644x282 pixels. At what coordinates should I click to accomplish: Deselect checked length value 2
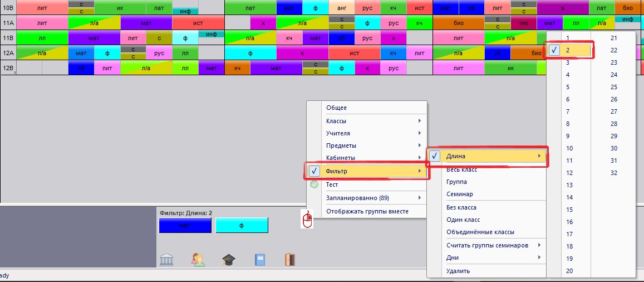click(554, 50)
